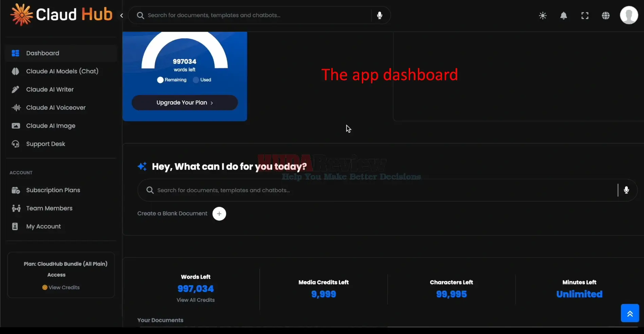Activate the top bar microphone icon

(380, 15)
